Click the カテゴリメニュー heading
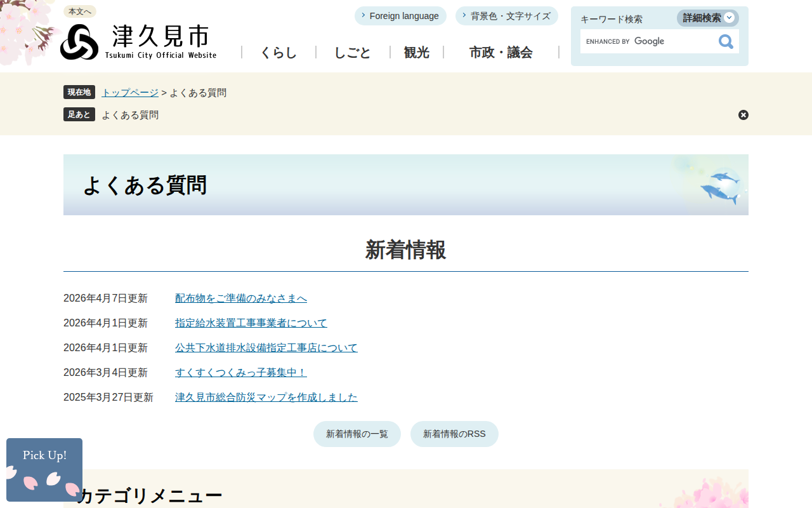Viewport: 812px width, 508px height. (x=150, y=495)
